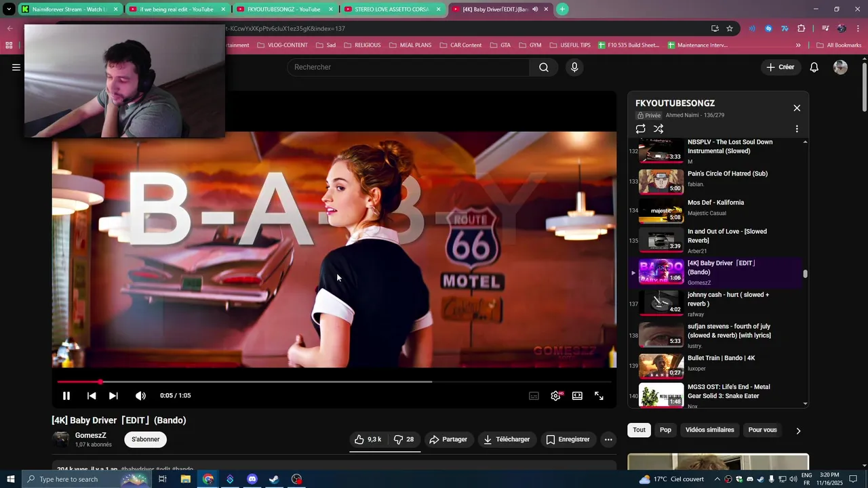Mute the video volume

point(140,396)
